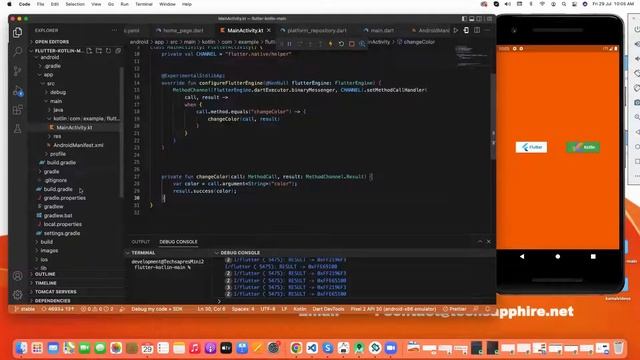The width and height of the screenshot is (640, 360).
Task: Trigger Flutter hot reload lightning icon
Action: pyautogui.click(x=331, y=44)
